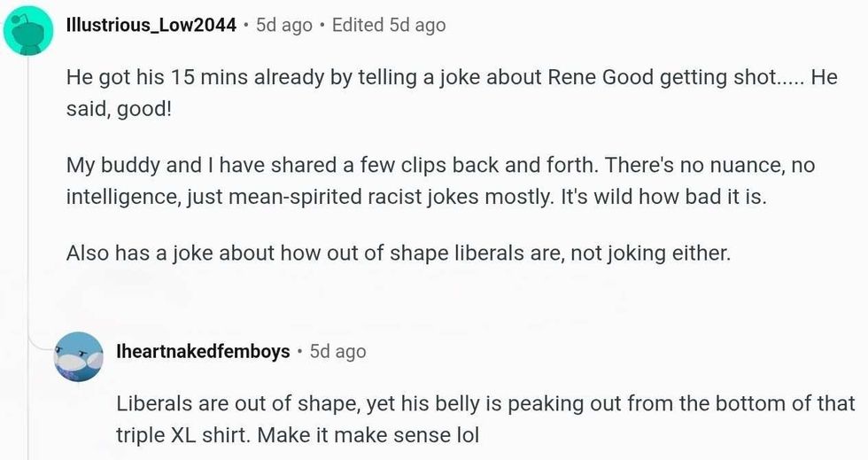
Task: Click the top comment's 5d ago timestamp
Action: 284,25
